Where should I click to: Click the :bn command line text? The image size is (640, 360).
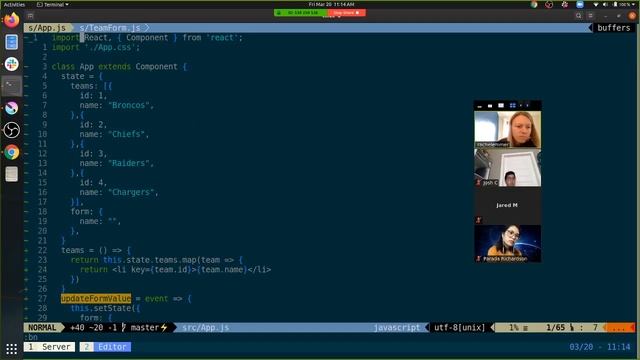coord(31,337)
